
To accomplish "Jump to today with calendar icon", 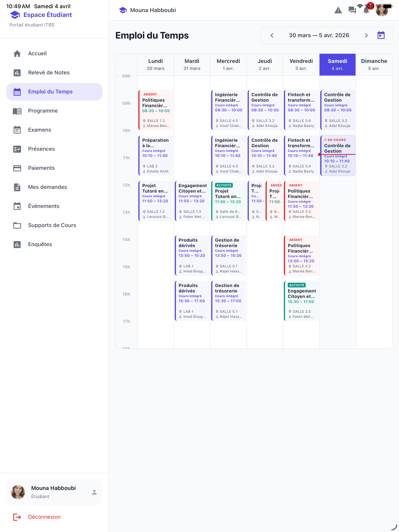I will pyautogui.click(x=381, y=35).
